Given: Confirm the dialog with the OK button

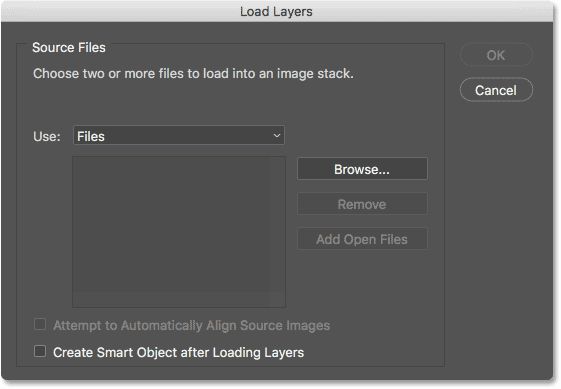Looking at the screenshot, I should pyautogui.click(x=496, y=55).
